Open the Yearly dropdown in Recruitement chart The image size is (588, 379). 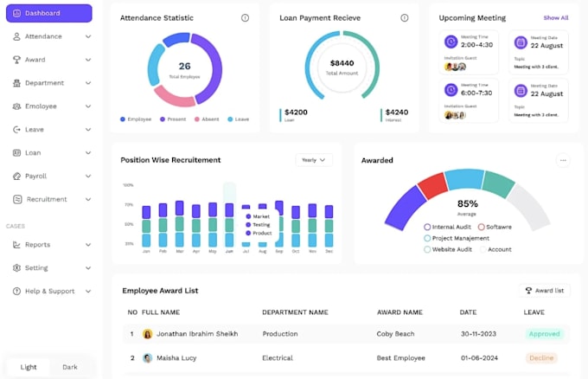(314, 160)
